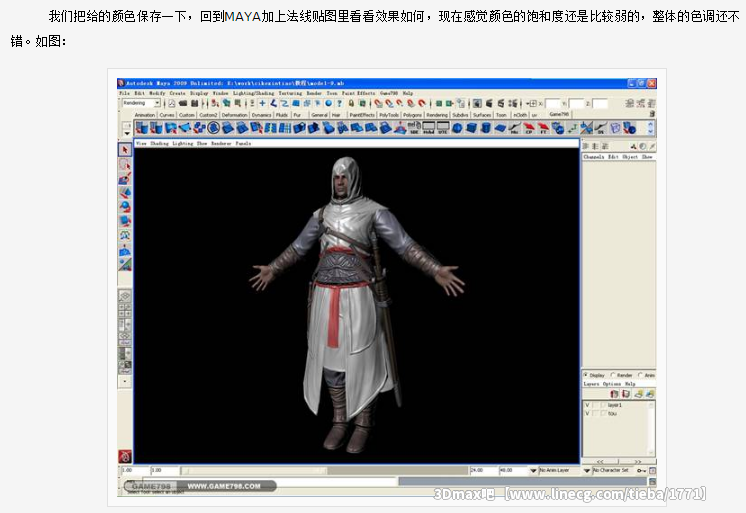Switch to the Polygons shelf tab
The height and width of the screenshot is (513, 746).
(412, 115)
